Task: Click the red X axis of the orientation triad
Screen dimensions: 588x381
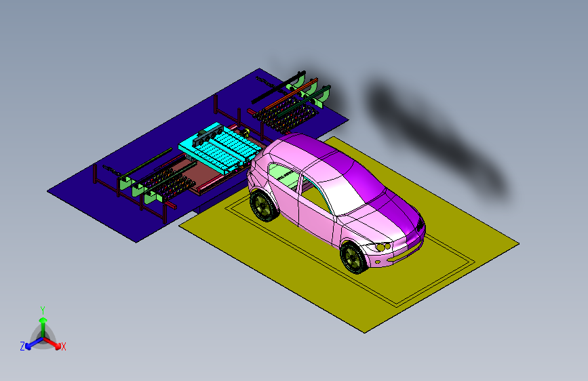Action: [54, 344]
